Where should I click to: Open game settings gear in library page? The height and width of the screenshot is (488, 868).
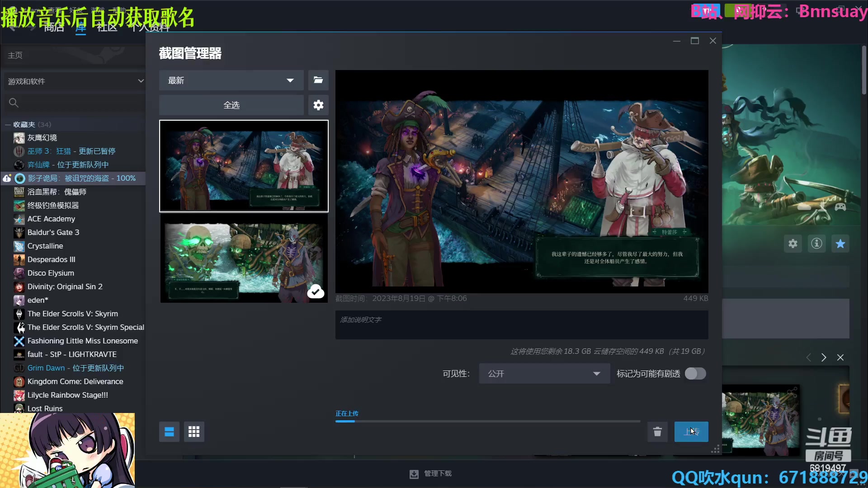[793, 244]
